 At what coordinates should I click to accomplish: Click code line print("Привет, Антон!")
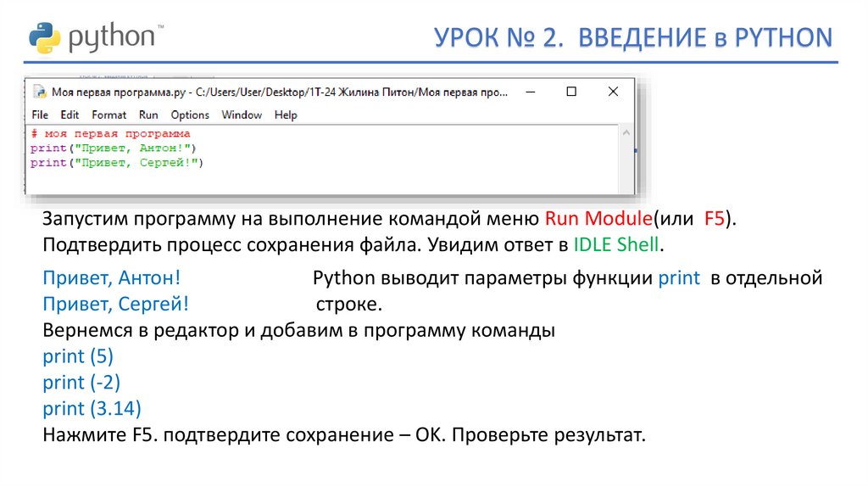(x=114, y=148)
